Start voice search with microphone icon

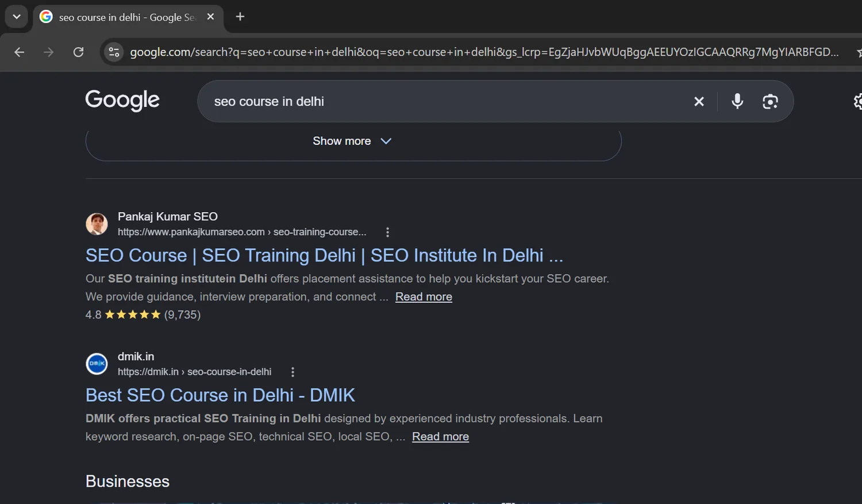coord(737,102)
